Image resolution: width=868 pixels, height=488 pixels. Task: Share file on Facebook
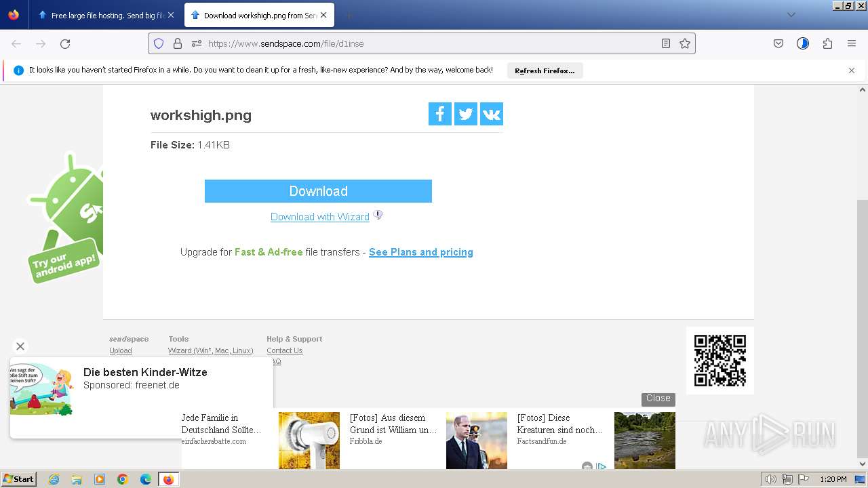coord(439,114)
